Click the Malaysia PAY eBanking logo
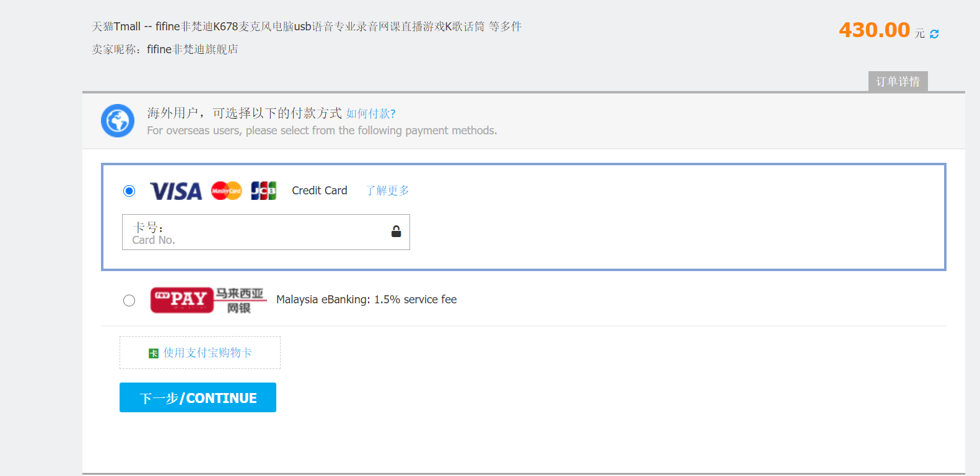Viewport: 980px width, 476px height. point(209,300)
